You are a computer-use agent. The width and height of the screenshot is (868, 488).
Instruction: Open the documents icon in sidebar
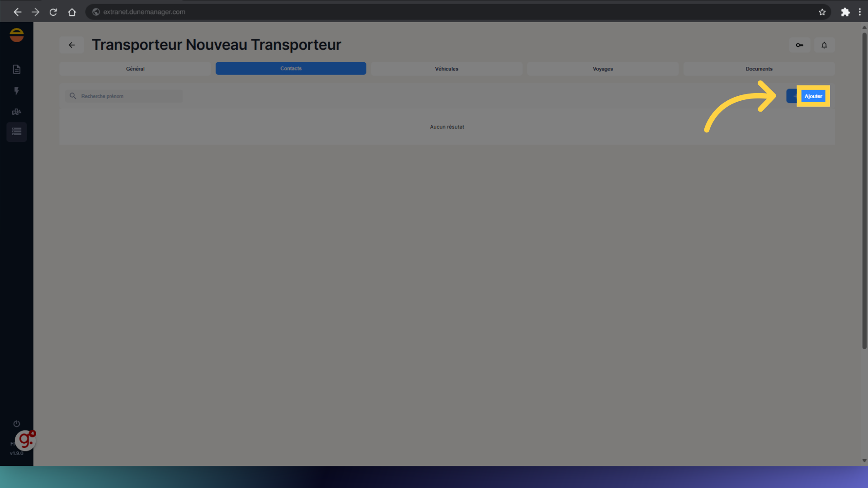pos(17,69)
